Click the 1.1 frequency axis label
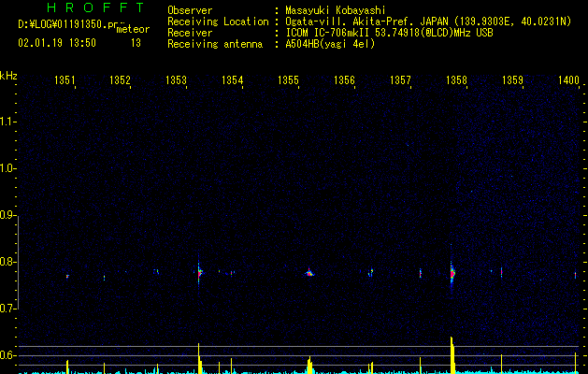 point(8,122)
